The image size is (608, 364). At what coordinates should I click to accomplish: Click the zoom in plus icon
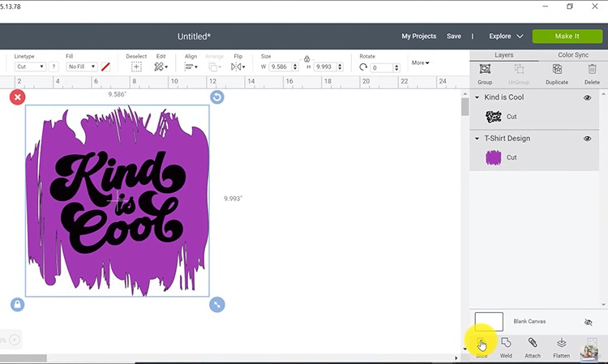15,340
